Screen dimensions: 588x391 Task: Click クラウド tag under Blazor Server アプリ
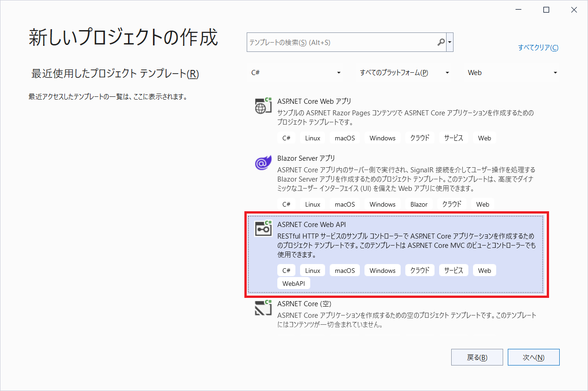tap(452, 204)
